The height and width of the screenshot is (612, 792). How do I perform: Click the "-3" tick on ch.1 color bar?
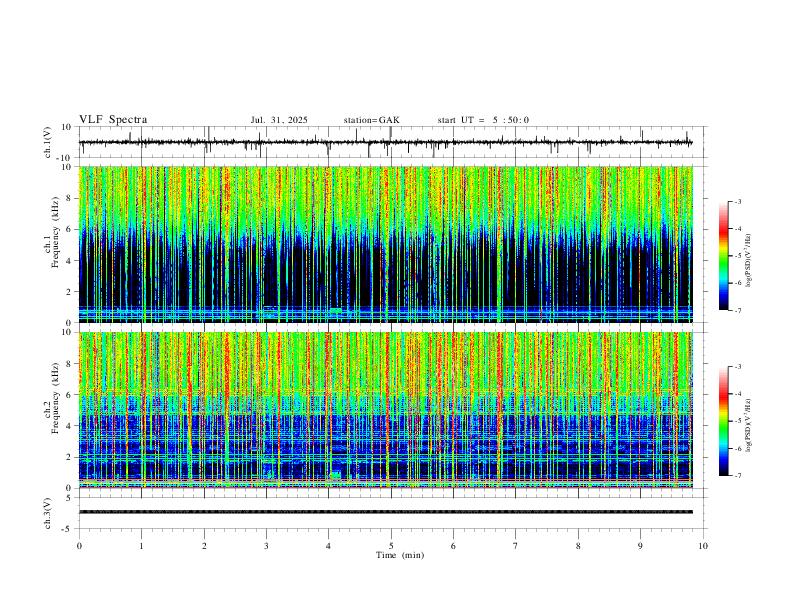click(x=737, y=201)
